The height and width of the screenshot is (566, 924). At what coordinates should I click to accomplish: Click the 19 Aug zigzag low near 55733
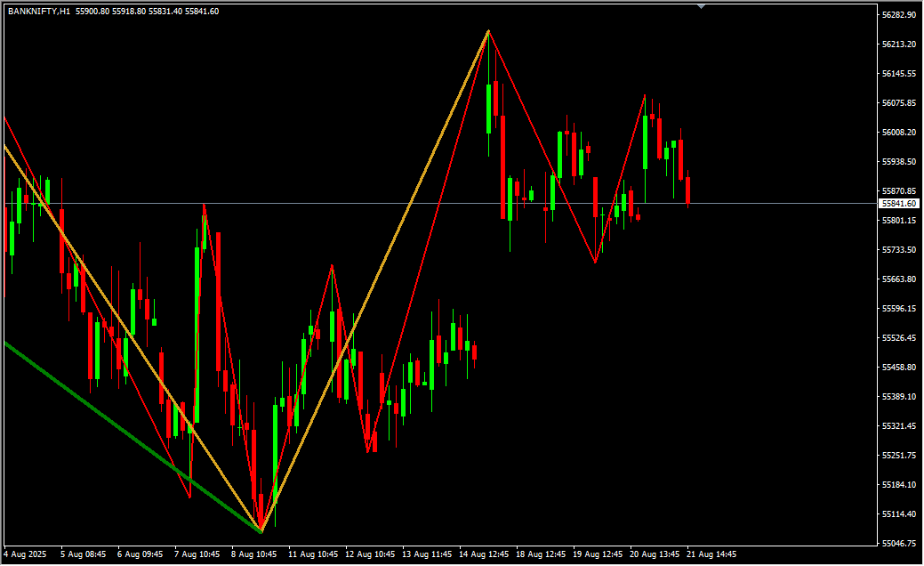(595, 263)
